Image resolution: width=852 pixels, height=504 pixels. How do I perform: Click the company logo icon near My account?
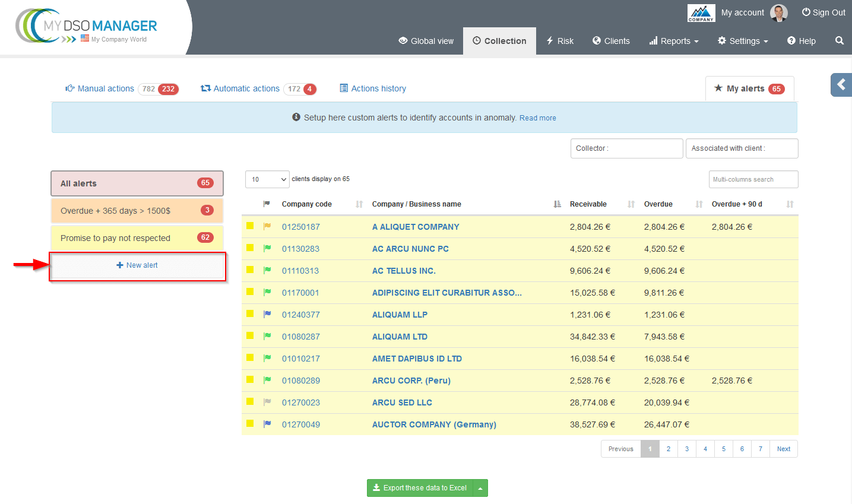pos(701,12)
